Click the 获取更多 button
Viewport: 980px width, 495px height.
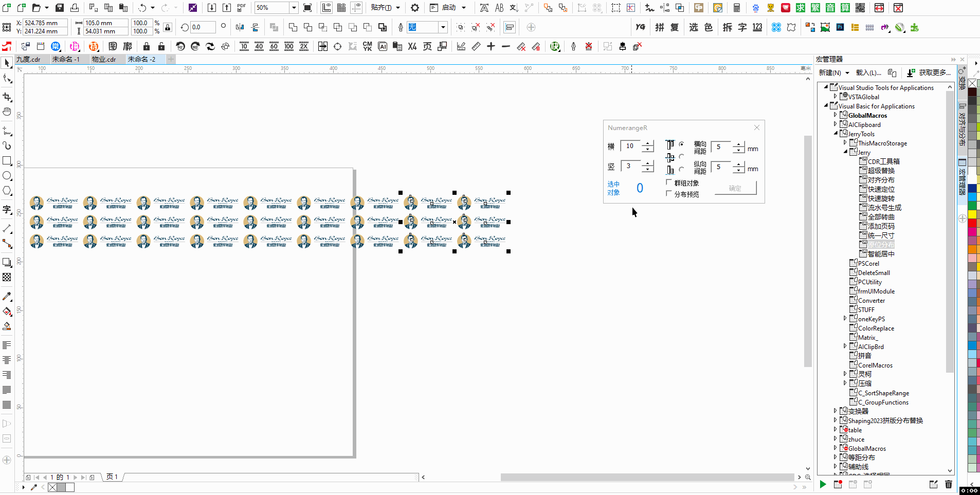point(930,73)
